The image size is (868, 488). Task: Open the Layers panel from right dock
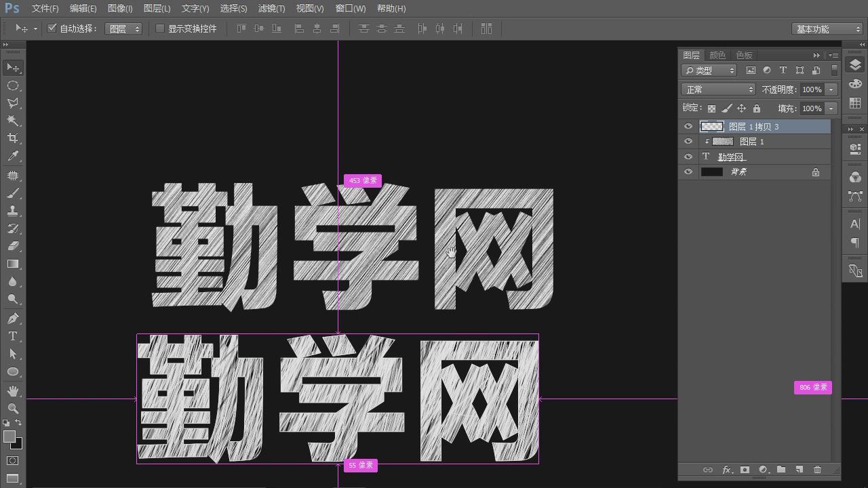[x=855, y=65]
